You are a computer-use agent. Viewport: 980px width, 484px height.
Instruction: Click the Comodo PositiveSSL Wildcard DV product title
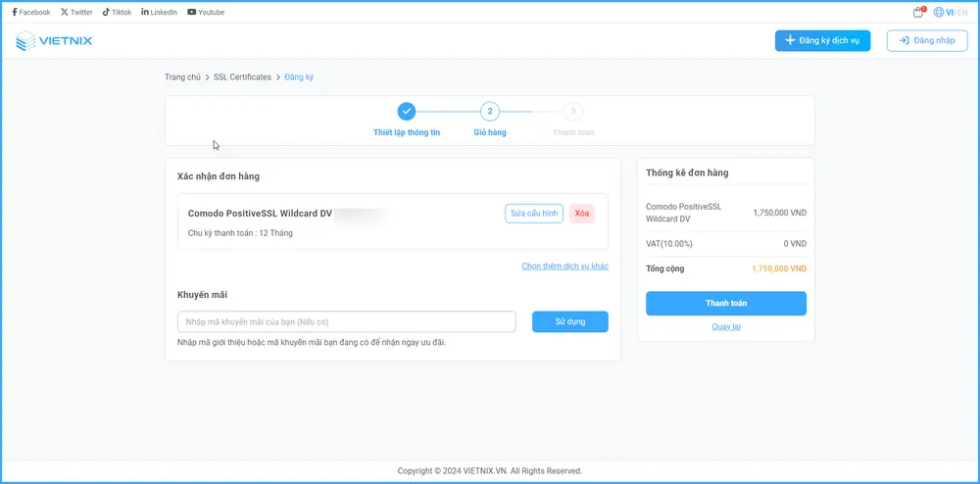(x=260, y=214)
